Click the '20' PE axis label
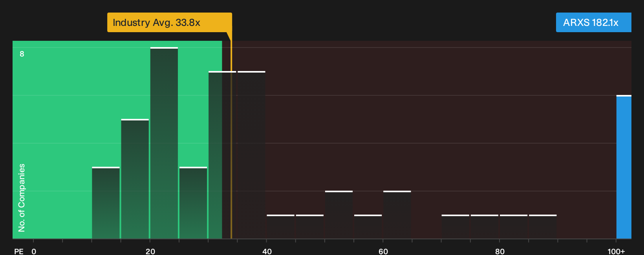This screenshot has width=644, height=255. coord(150,251)
